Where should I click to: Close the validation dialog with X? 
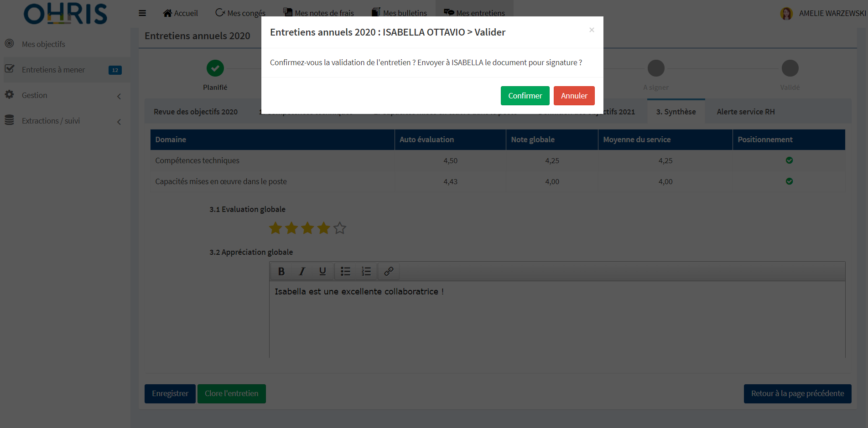(x=592, y=30)
